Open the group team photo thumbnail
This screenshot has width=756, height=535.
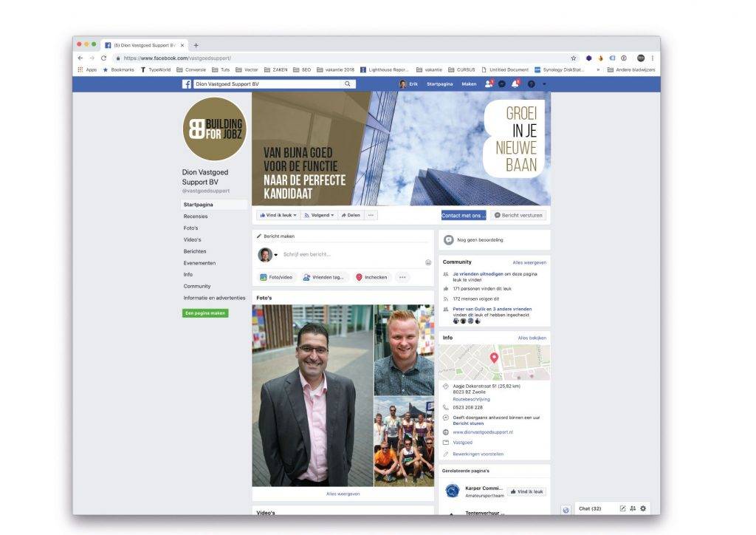coord(404,441)
